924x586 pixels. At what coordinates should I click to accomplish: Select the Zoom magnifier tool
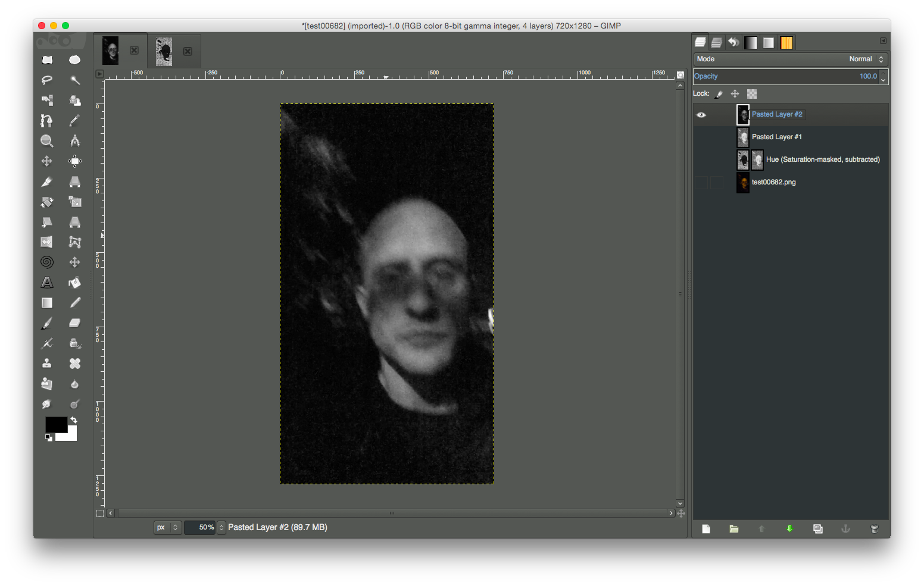point(46,141)
